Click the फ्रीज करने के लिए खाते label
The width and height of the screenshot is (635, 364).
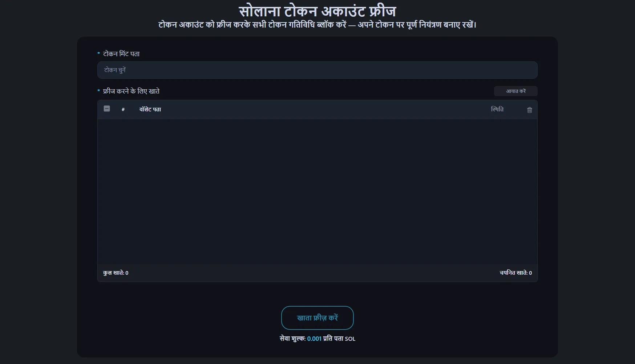point(131,91)
